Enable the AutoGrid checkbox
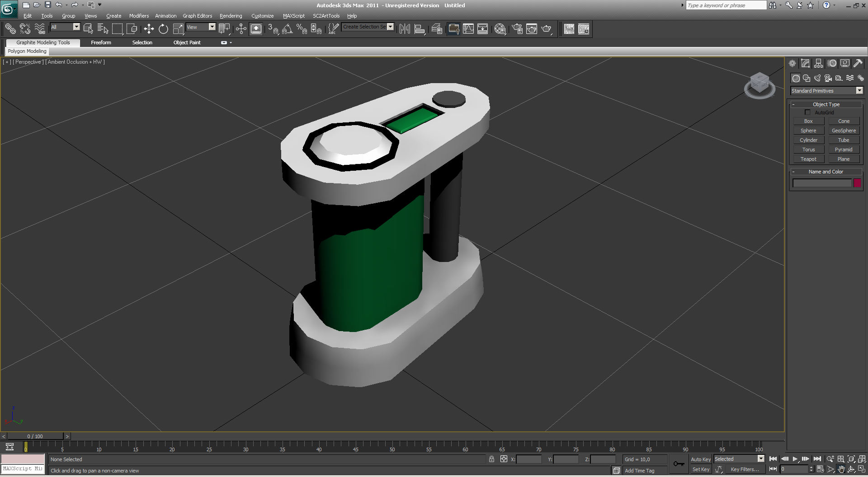Screen dimensions: 868x477 pyautogui.click(x=807, y=112)
